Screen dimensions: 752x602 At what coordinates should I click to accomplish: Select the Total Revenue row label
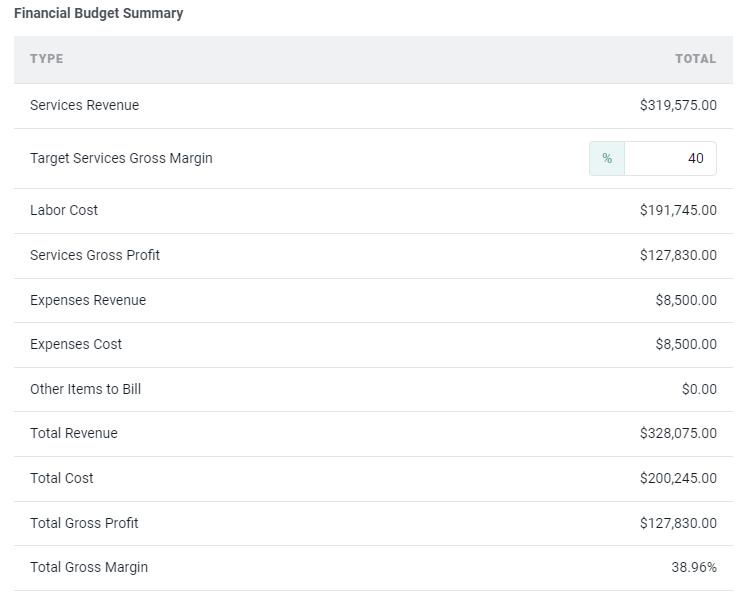pyautogui.click(x=74, y=433)
